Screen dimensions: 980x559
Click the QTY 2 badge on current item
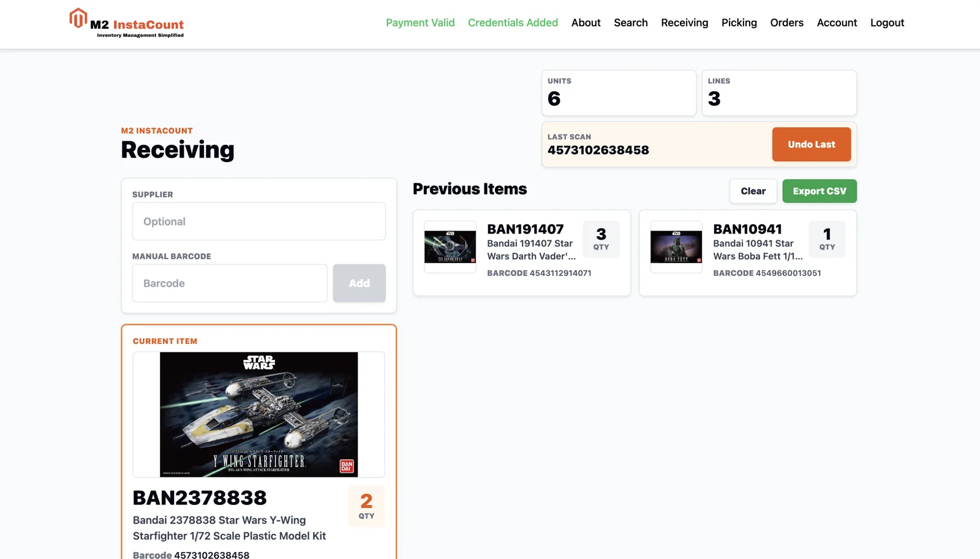pyautogui.click(x=366, y=506)
